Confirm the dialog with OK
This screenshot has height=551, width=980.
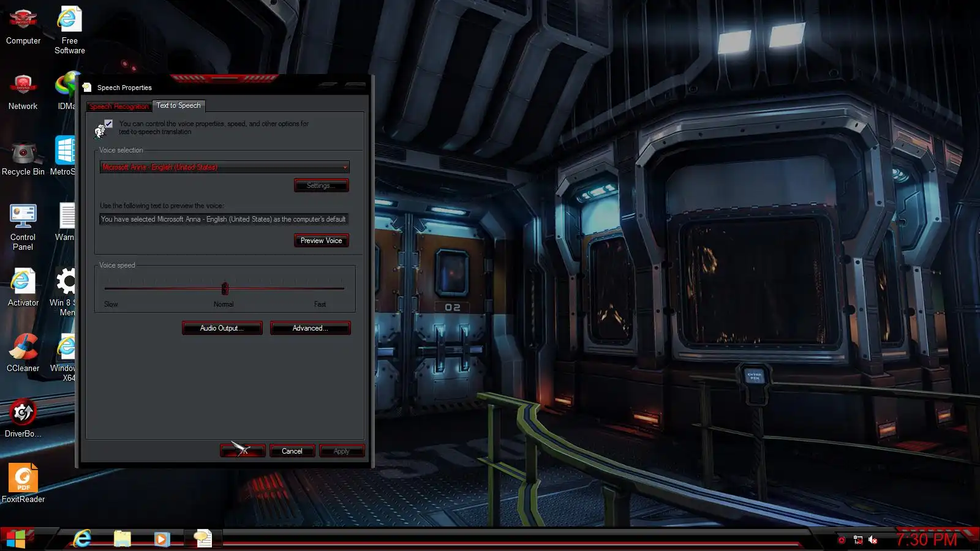coord(243,451)
